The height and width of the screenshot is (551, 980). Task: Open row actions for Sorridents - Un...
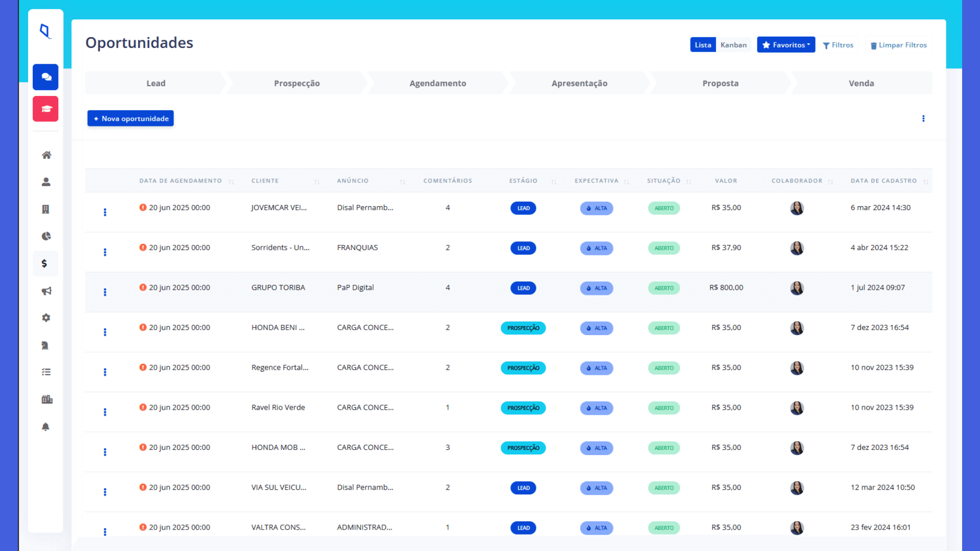tap(105, 252)
